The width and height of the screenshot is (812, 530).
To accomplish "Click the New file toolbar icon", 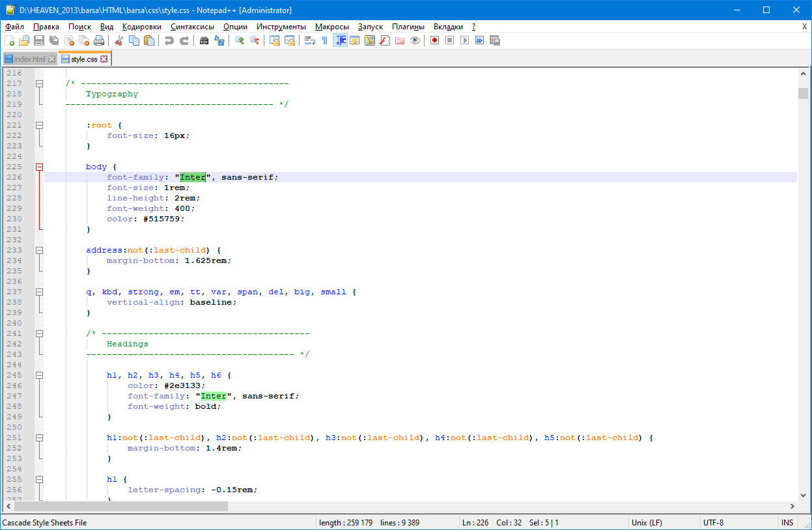I will click(9, 40).
